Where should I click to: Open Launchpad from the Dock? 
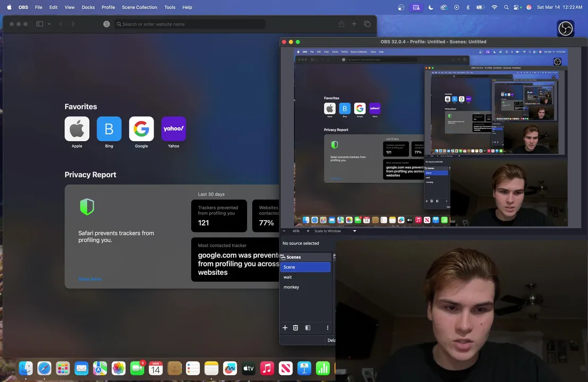[x=63, y=369]
